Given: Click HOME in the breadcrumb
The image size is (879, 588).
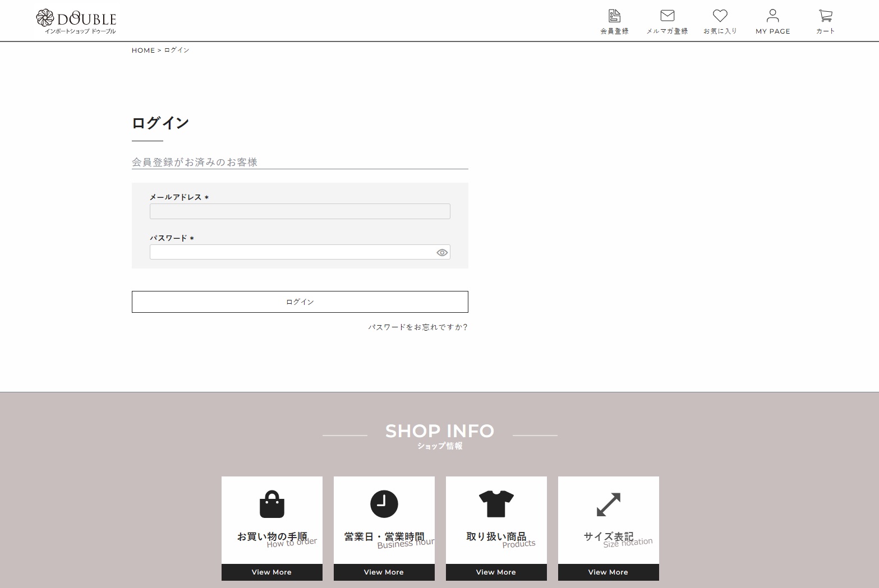Looking at the screenshot, I should point(143,50).
